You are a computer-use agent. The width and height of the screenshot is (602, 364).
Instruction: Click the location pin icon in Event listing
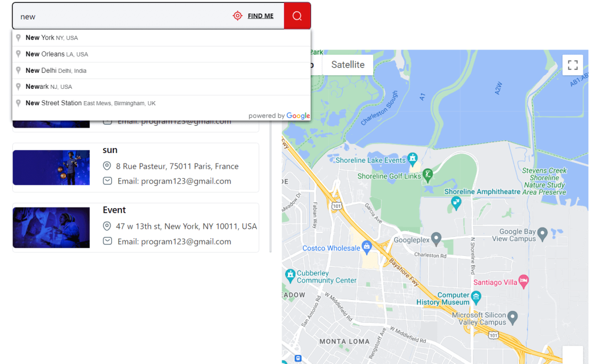[x=107, y=226]
